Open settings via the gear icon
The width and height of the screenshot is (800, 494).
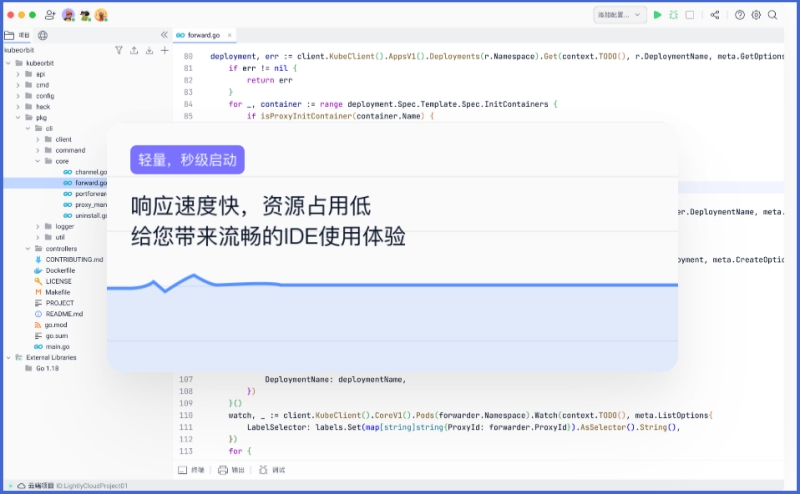point(756,15)
